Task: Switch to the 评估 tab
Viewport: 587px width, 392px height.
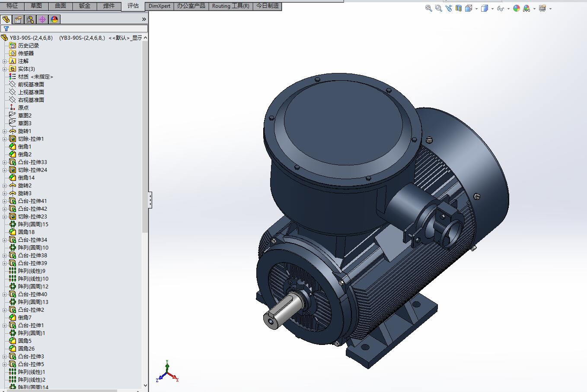Action: (x=133, y=6)
